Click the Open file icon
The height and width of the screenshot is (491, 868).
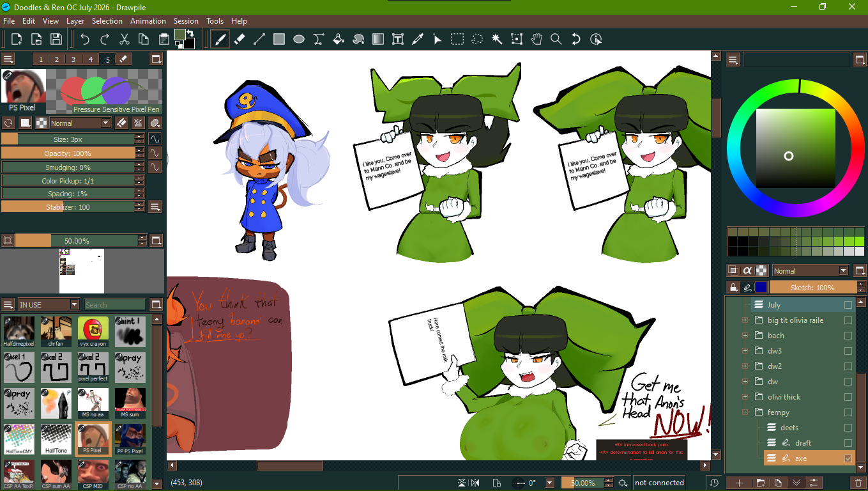coord(36,39)
